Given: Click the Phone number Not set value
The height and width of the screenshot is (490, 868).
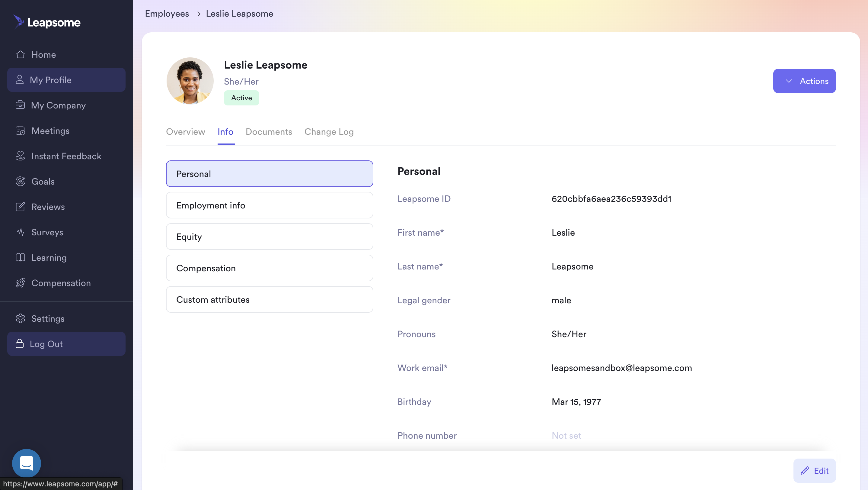Looking at the screenshot, I should coord(566,435).
